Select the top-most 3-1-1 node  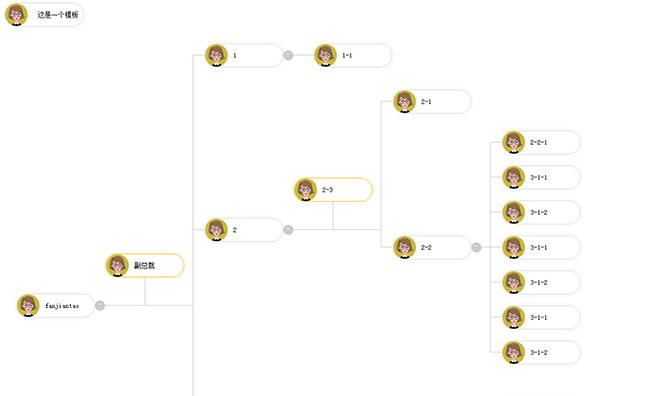coord(541,177)
